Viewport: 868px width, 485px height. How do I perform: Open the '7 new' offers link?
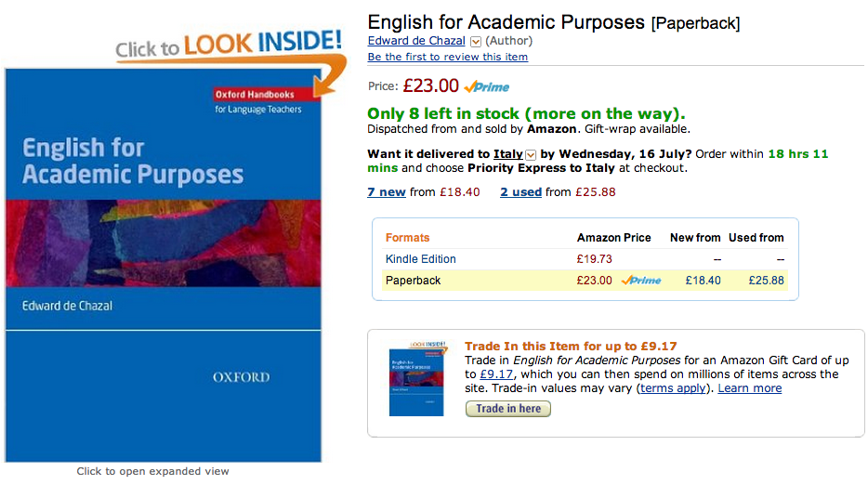pos(387,192)
